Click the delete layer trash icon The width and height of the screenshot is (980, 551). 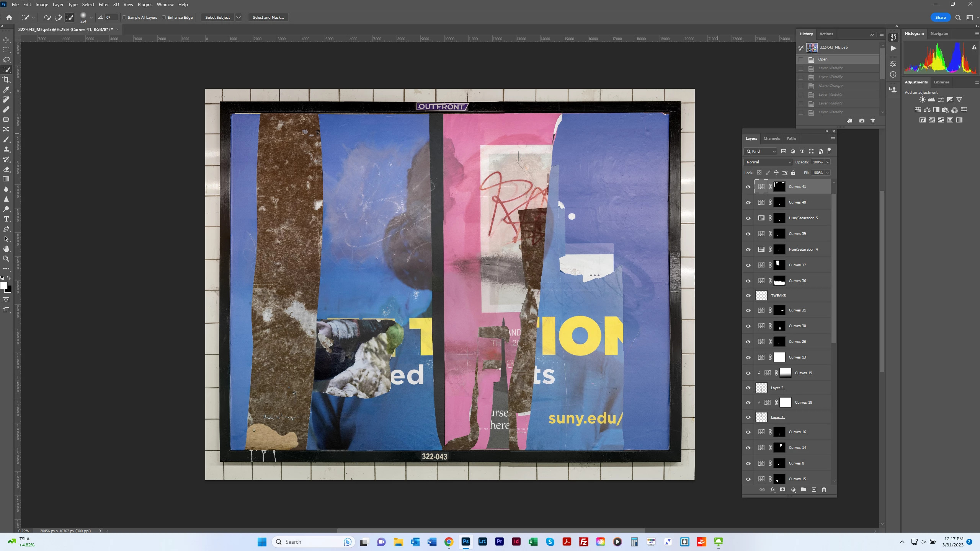click(x=824, y=490)
